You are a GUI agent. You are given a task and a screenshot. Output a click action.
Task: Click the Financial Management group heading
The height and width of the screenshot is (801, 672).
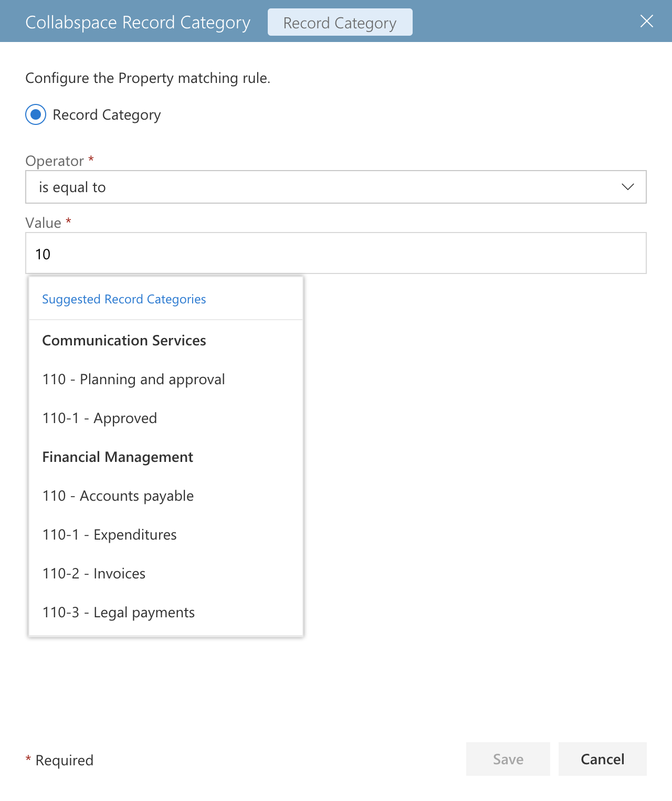point(118,457)
